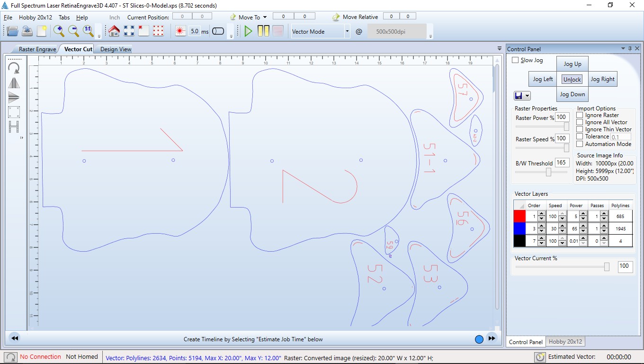Click the flip horizontal mirror tool
This screenshot has width=644, height=364.
(x=14, y=83)
